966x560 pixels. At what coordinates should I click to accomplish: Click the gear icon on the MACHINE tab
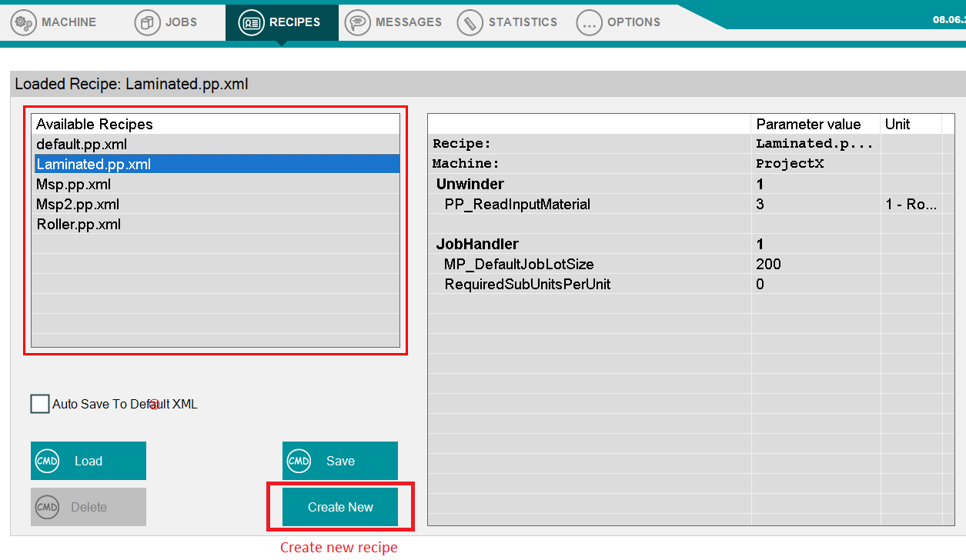(x=23, y=22)
